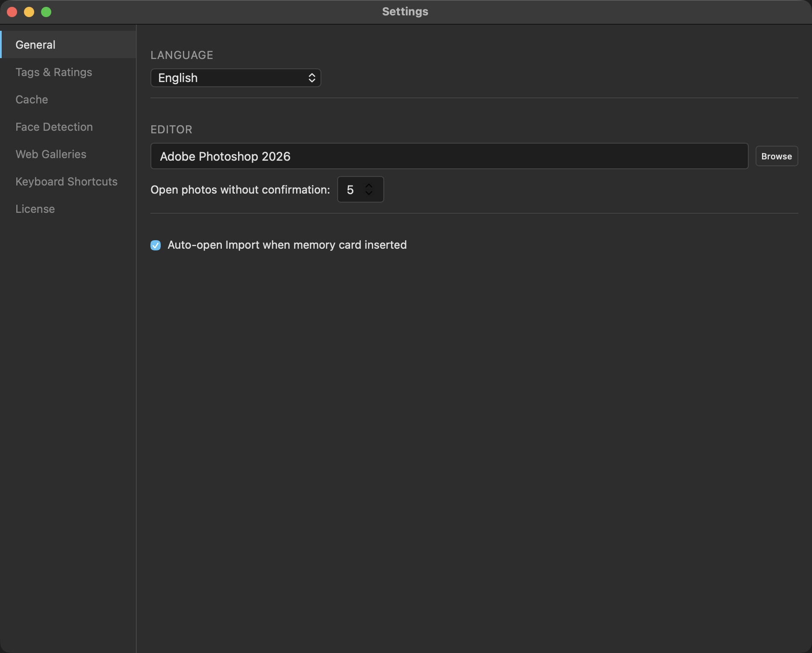812x653 pixels.
Task: Uncheck Auto-open Import when memory card inserted
Action: 156,245
